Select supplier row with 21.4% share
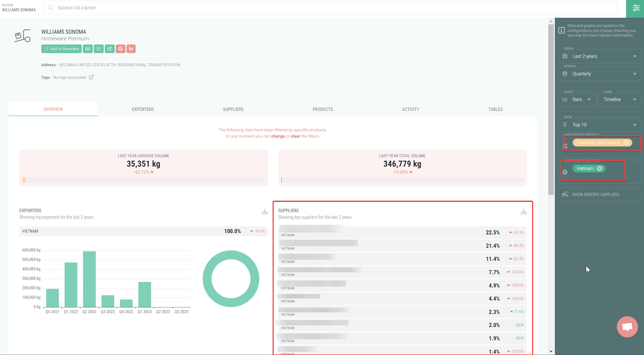Screen dimensions: 644x355 (x=402, y=246)
